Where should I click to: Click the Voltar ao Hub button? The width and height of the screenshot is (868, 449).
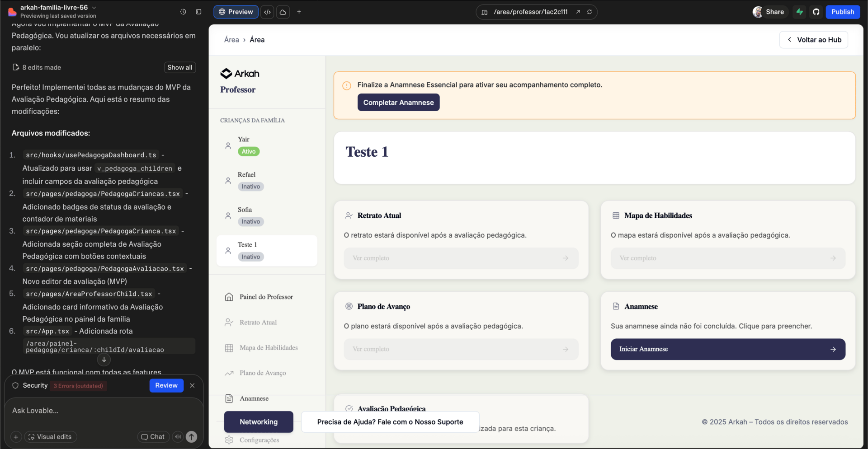(814, 40)
